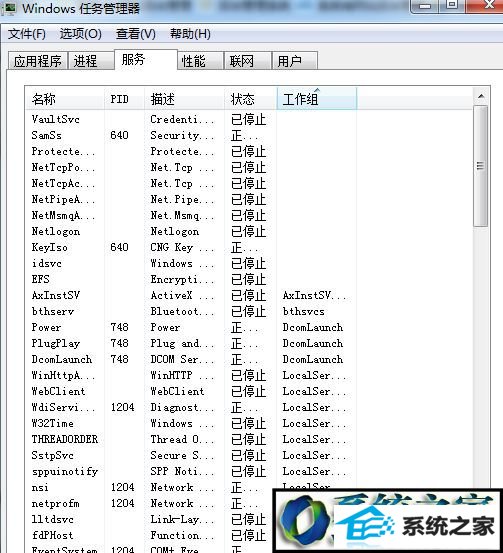Image resolution: width=503 pixels, height=553 pixels.
Task: Open the 选项(O) menu
Action: [80, 34]
